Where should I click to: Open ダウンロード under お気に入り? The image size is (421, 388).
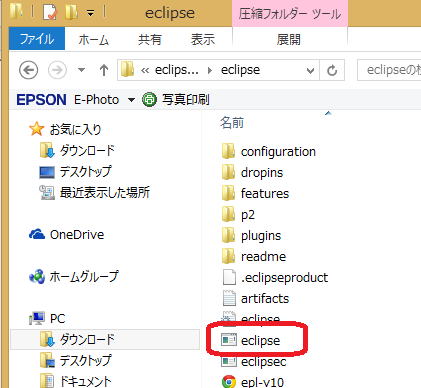[x=87, y=150]
